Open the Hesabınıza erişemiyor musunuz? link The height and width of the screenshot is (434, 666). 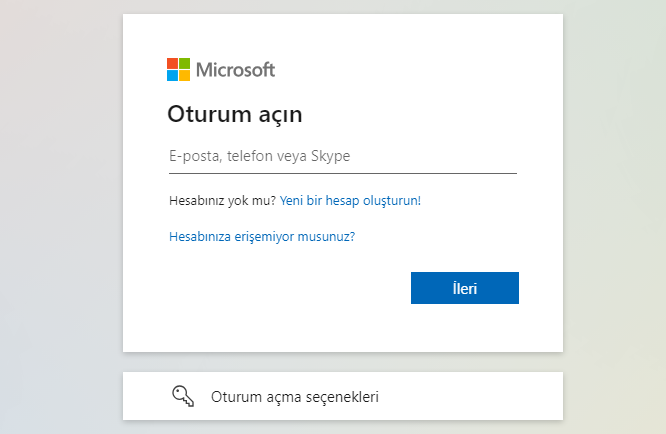coord(262,237)
